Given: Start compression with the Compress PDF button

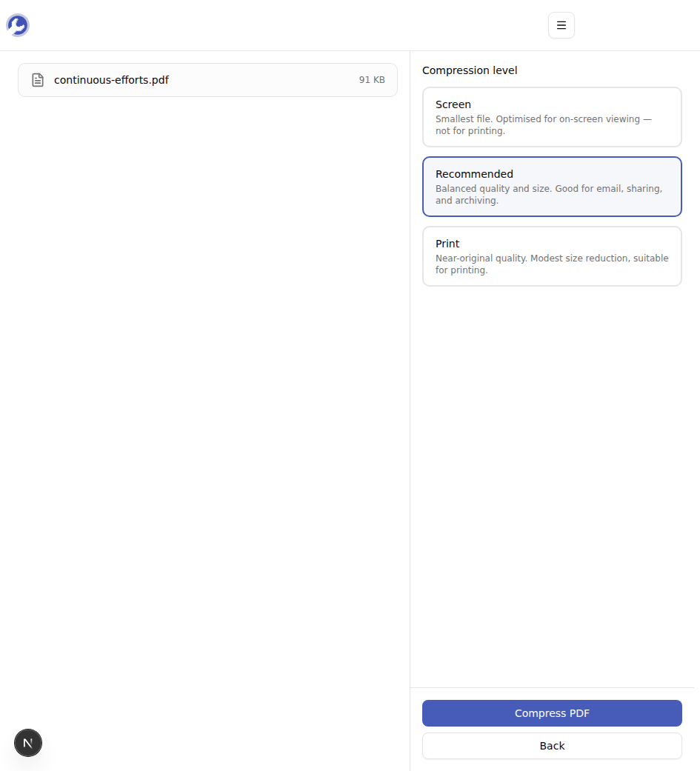Looking at the screenshot, I should point(552,712).
